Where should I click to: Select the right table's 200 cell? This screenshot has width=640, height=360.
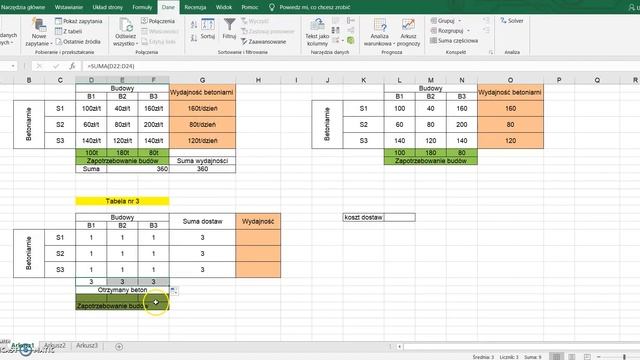coord(462,124)
